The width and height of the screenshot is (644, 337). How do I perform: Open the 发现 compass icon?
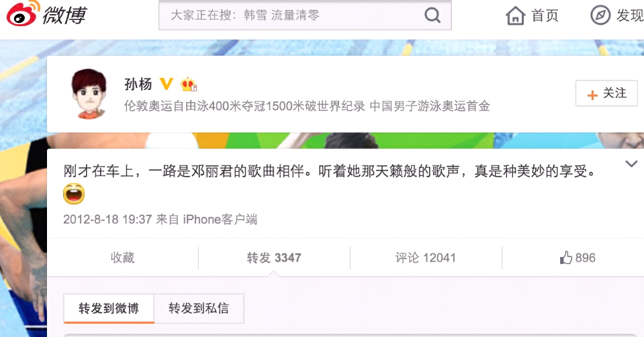tap(600, 15)
